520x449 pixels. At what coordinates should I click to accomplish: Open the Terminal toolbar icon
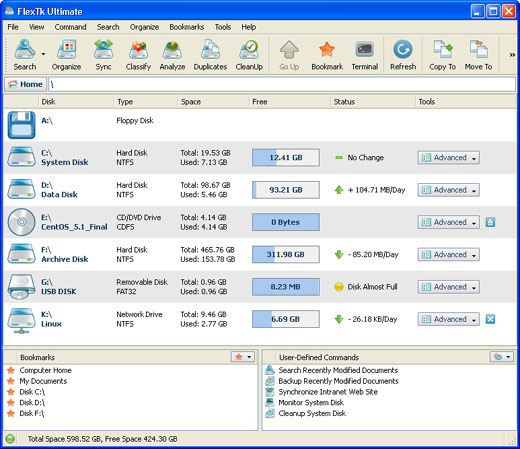[365, 55]
